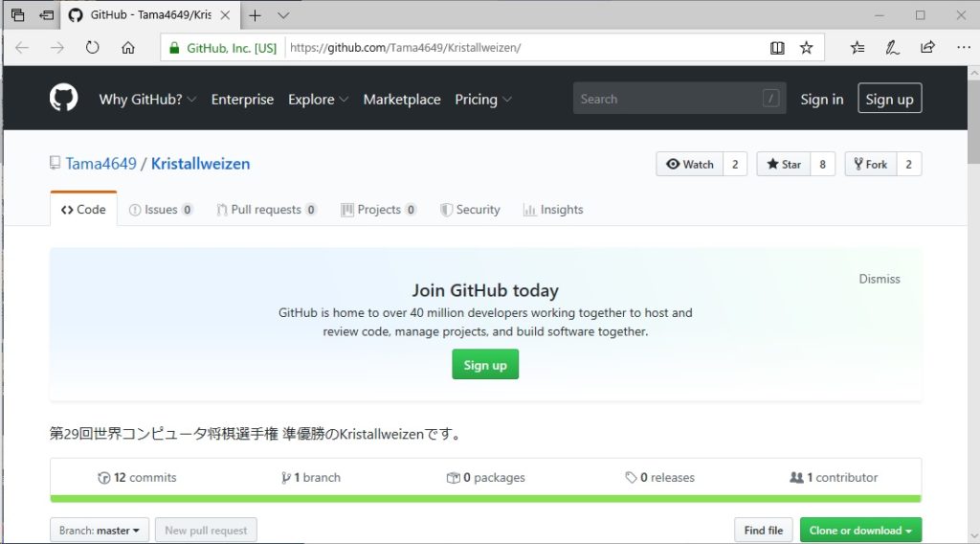View the 0 packages link

tap(485, 477)
